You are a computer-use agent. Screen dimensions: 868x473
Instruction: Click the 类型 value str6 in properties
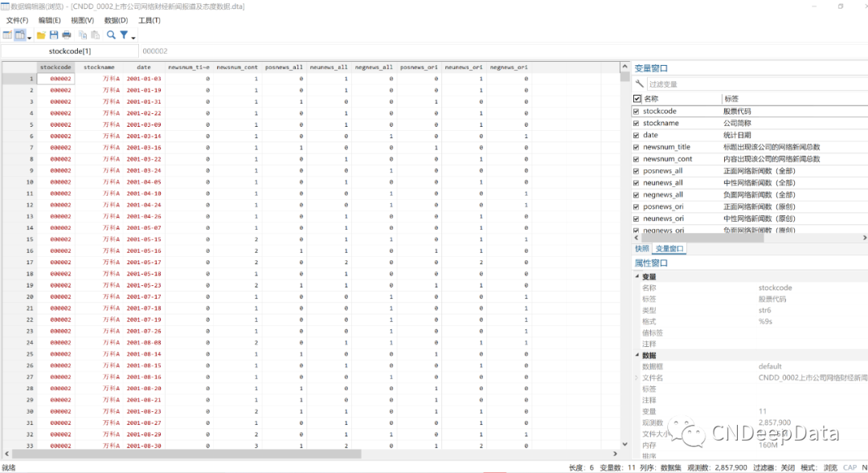[765, 310]
